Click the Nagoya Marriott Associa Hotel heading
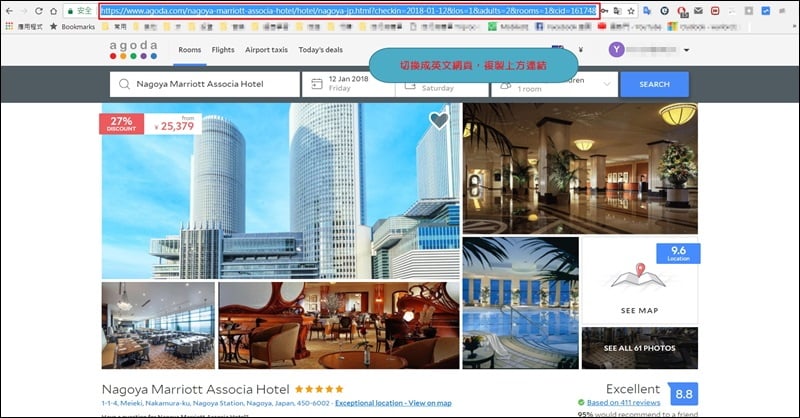800x418 pixels. tap(195, 389)
